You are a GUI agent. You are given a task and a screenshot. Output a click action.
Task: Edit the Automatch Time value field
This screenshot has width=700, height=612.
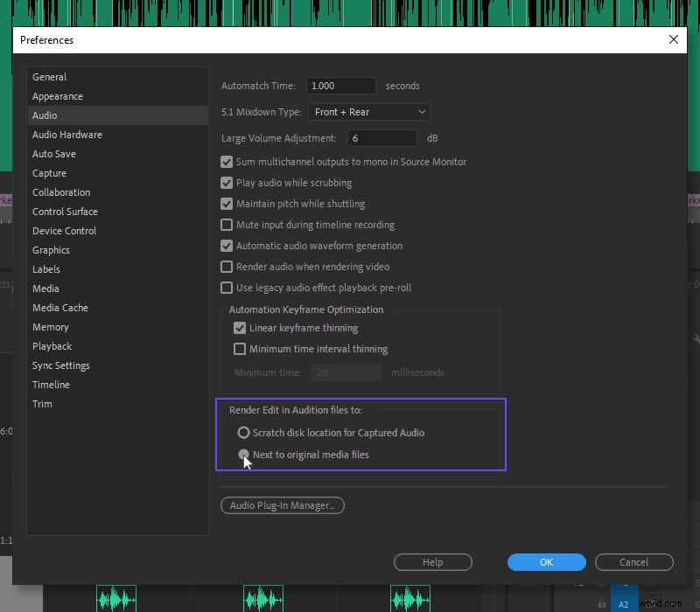[x=340, y=86]
